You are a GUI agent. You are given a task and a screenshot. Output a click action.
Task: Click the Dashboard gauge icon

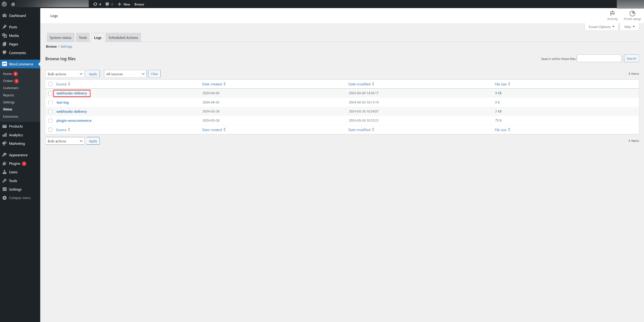pos(5,15)
